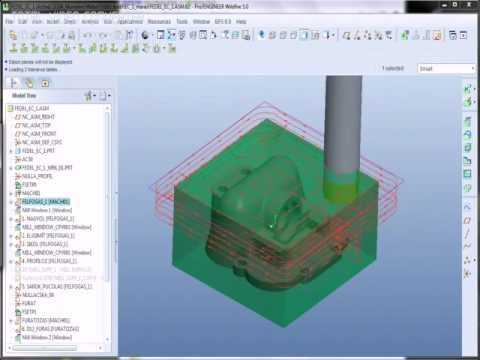Click the Repaint screen icon
The image size is (480, 360).
[x=161, y=35]
